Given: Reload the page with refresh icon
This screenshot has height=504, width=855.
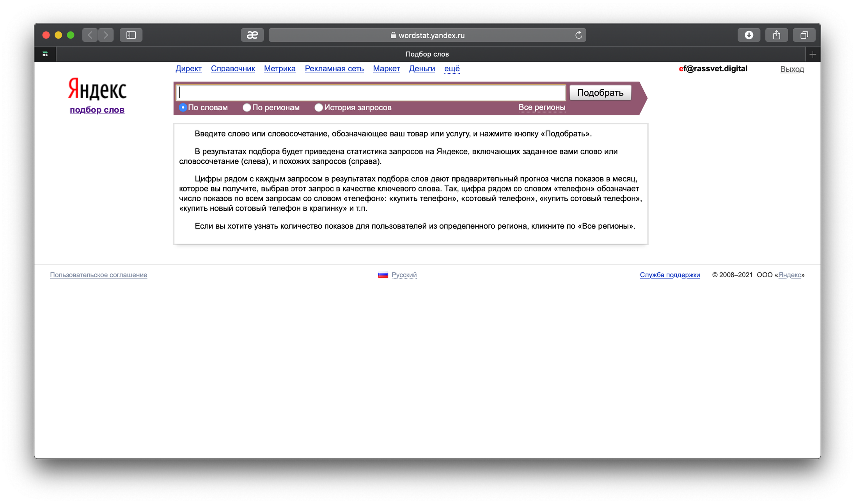Looking at the screenshot, I should [578, 35].
